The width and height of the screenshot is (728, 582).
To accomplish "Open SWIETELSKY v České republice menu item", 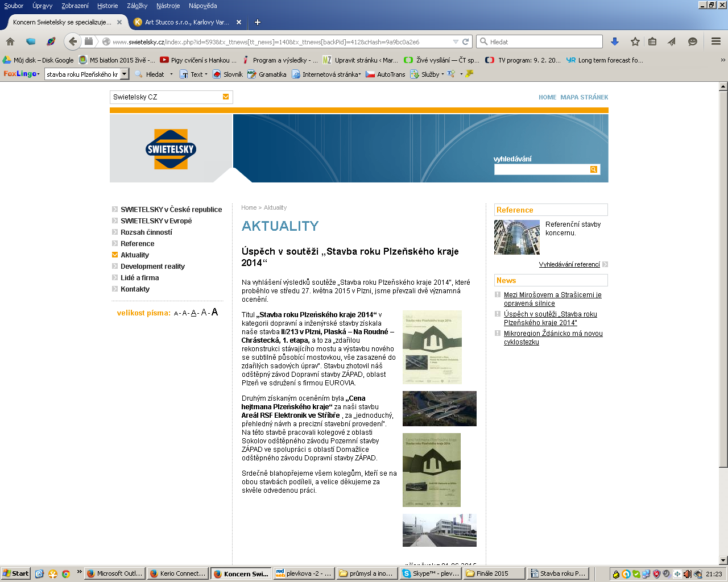I will point(171,209).
